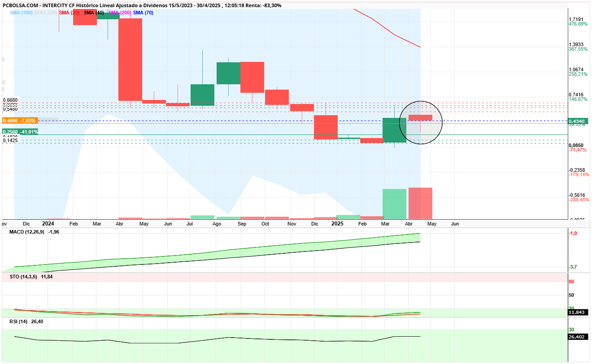Click the green March 2025 volume bar
Viewport: 592px width, 364px height.
(x=394, y=204)
